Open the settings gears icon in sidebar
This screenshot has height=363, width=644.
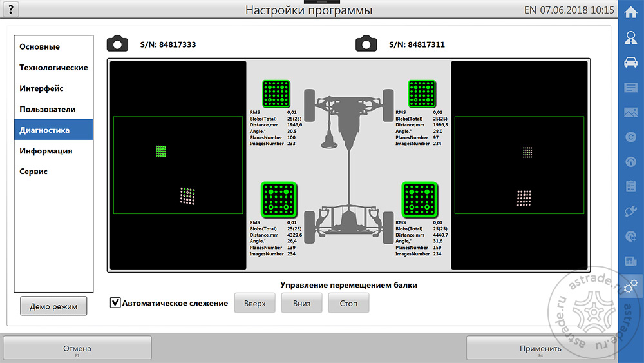tap(631, 286)
